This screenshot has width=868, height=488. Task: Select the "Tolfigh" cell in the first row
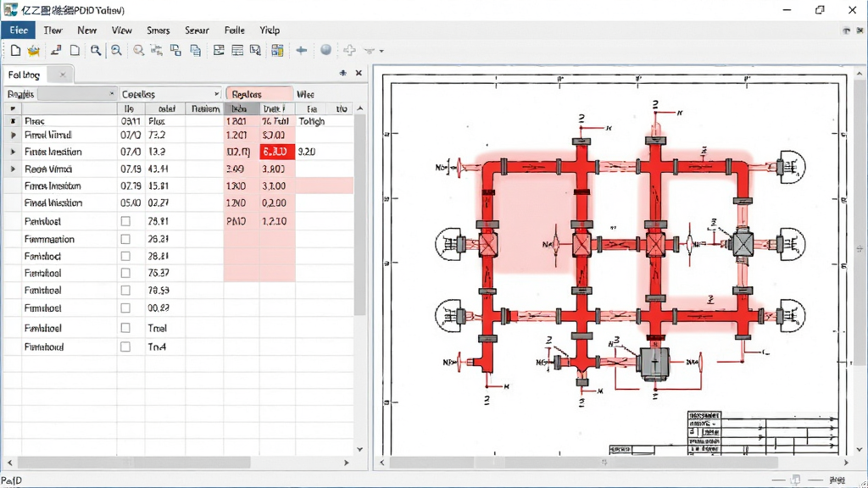[x=312, y=121]
